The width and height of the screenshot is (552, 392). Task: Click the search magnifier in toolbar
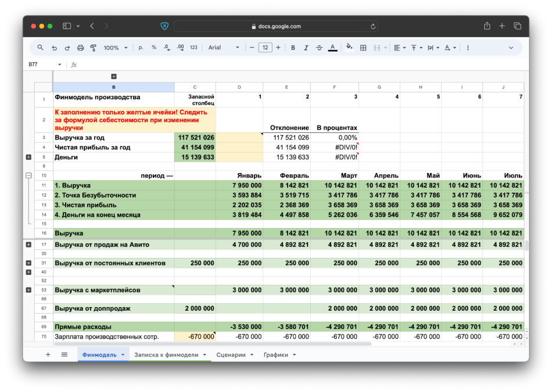40,48
